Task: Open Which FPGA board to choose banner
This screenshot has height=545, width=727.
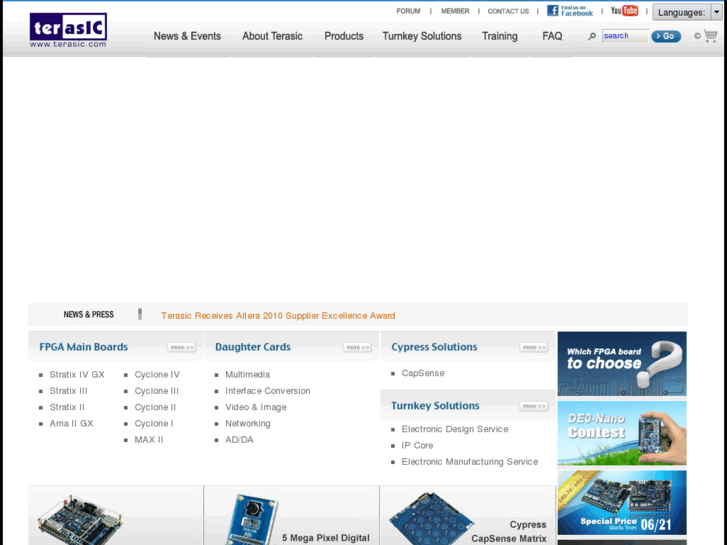Action: [622, 364]
